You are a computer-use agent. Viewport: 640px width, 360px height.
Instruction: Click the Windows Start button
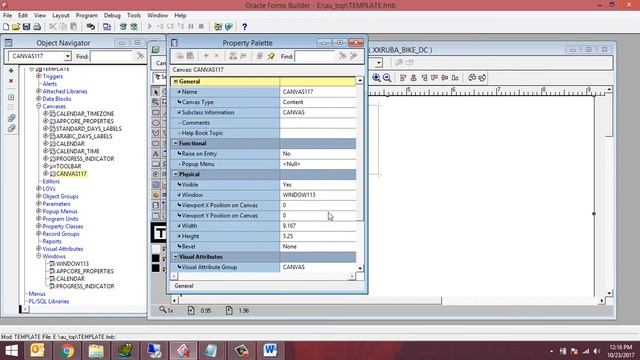point(11,351)
